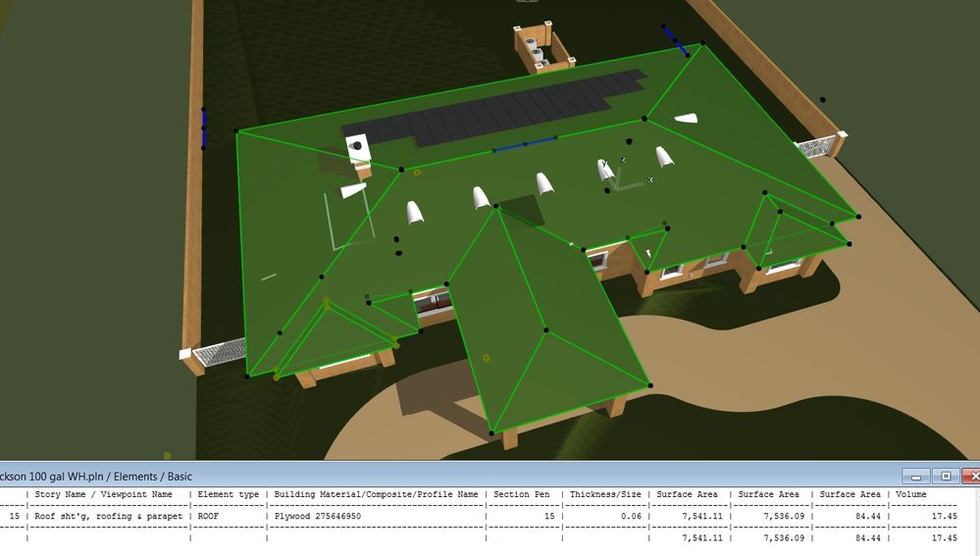Click 'Surface Area' header above 84.44
This screenshot has height=556, width=980.
[x=850, y=494]
